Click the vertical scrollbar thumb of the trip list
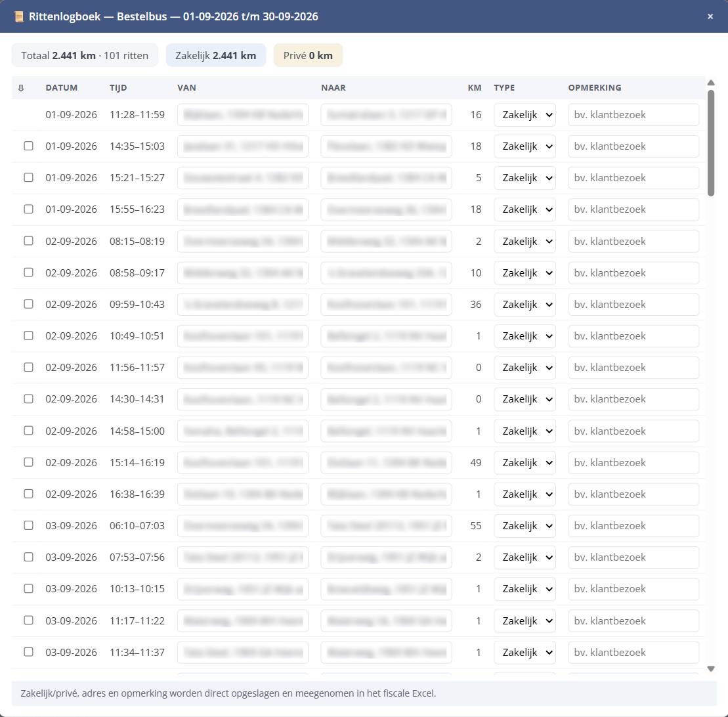Viewport: 728px width, 717px height. 711,143
